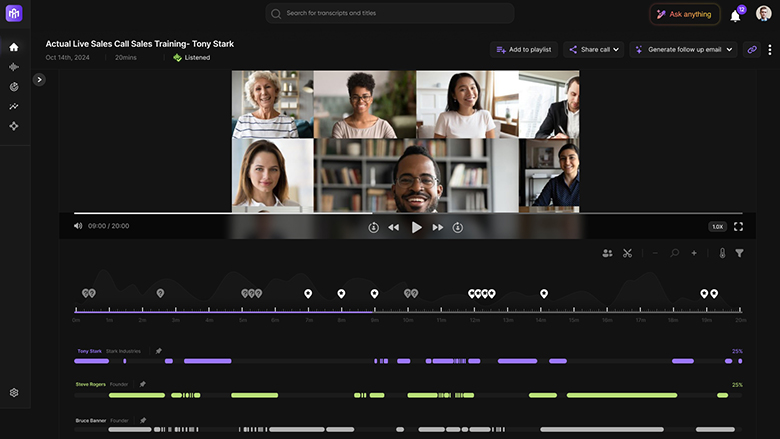This screenshot has width=780, height=439.
Task: Skip back with the left timer icon
Action: [374, 228]
